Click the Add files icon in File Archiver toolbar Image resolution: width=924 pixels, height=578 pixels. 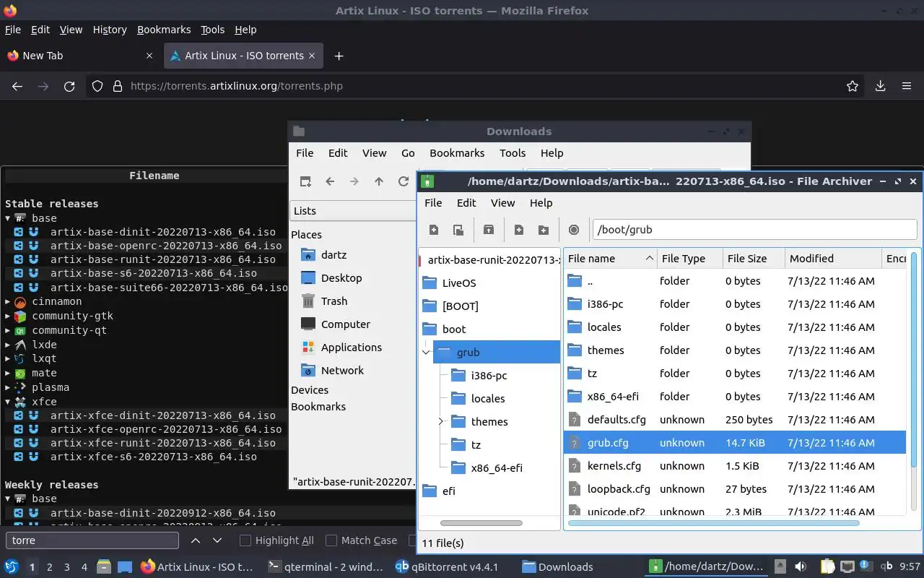(519, 230)
